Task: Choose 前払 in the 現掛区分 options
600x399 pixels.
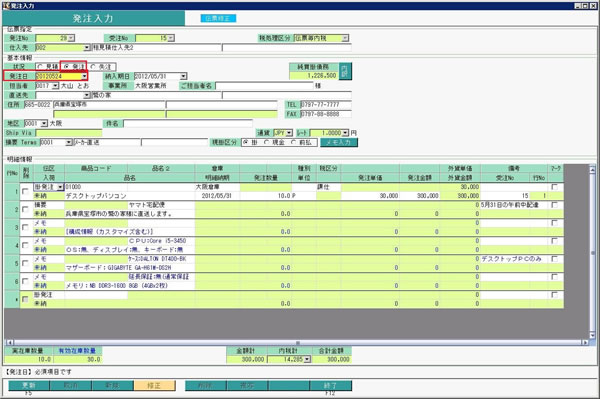Action: 294,142
